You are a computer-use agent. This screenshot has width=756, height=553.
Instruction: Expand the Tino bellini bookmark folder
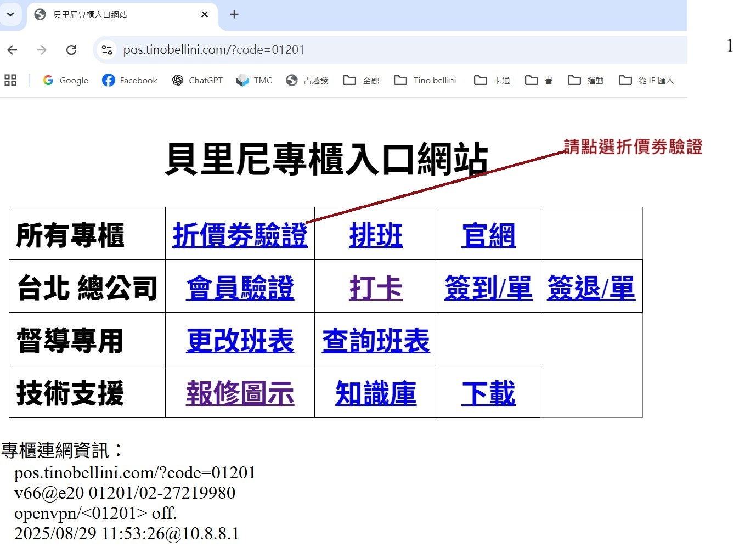[425, 80]
